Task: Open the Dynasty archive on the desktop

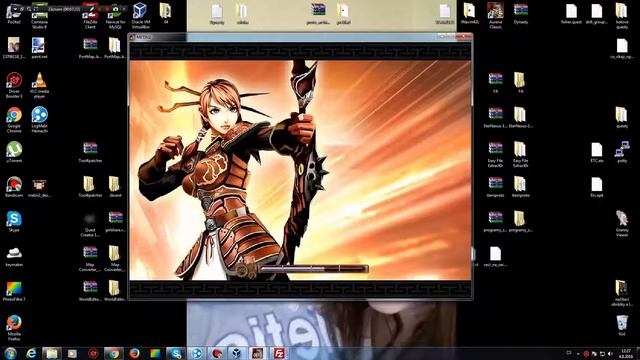Action: coord(521,13)
